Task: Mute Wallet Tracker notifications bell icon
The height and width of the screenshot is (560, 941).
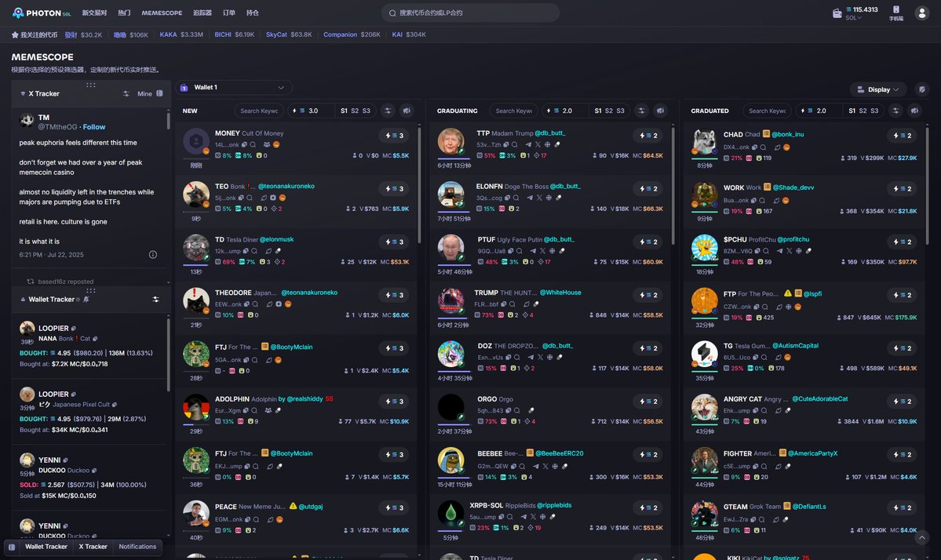Action: coord(86,299)
